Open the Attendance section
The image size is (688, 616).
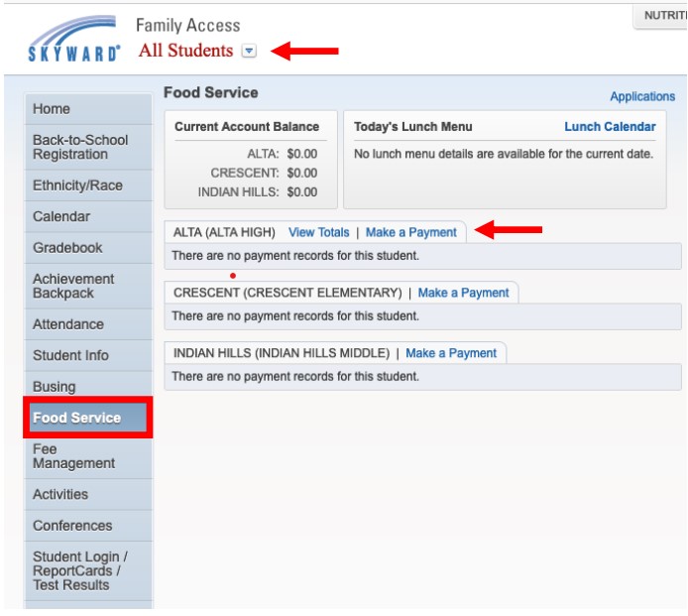click(68, 324)
